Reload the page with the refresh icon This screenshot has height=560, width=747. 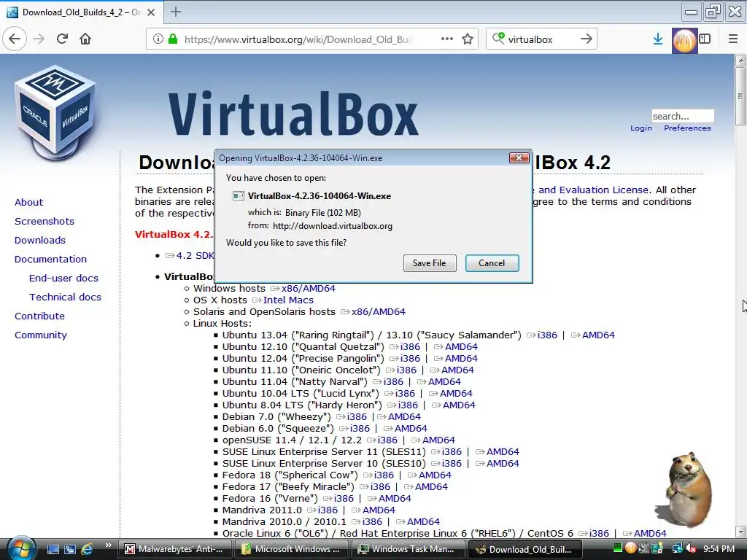tap(62, 39)
